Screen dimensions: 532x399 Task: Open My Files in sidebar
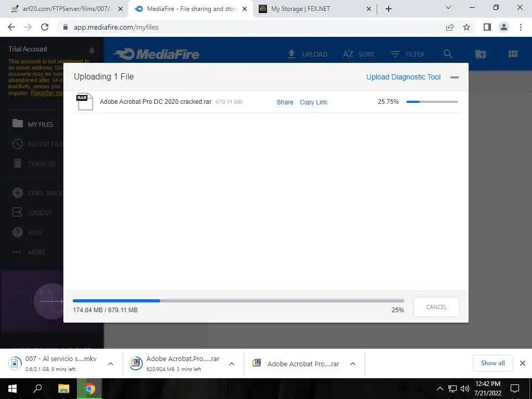(33, 124)
